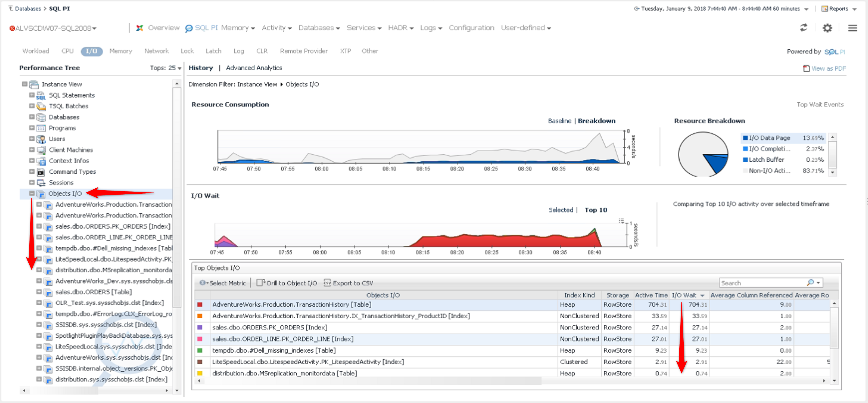Switch to the Advanced Analytics view
Screen dimensions: 868x403
tap(254, 68)
